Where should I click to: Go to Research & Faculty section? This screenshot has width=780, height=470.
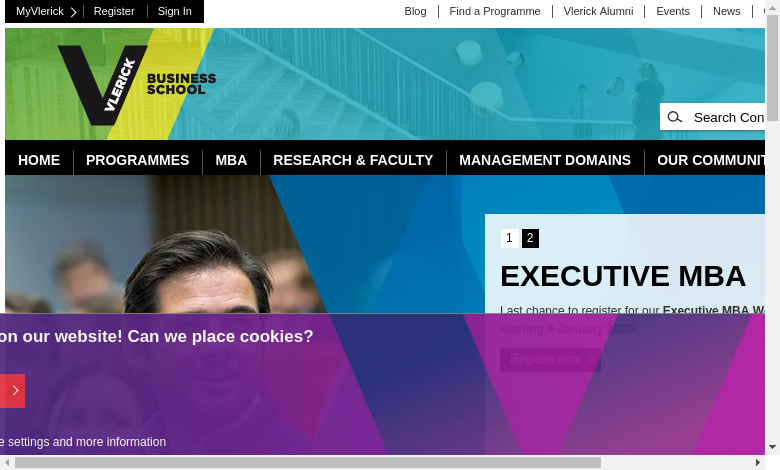tap(353, 160)
